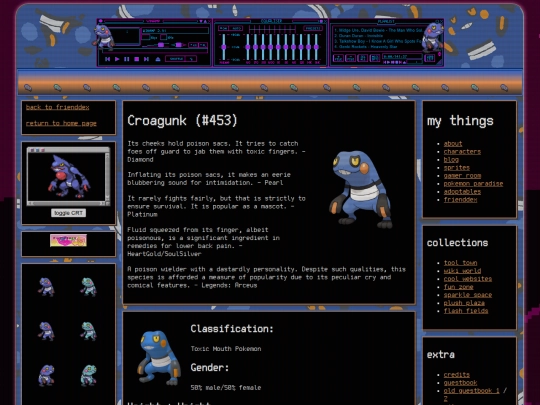Click the playlist MISC button
The image size is (540, 405).
coord(375,58)
